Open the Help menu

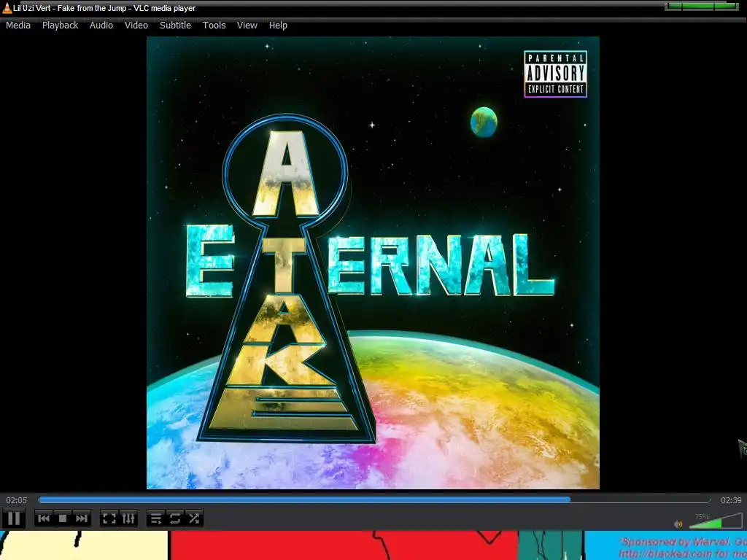(278, 26)
